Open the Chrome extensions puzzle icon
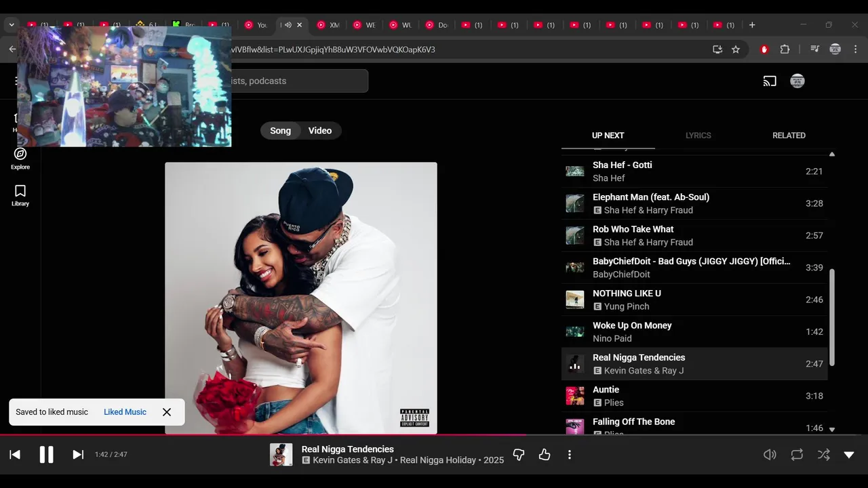 [785, 49]
